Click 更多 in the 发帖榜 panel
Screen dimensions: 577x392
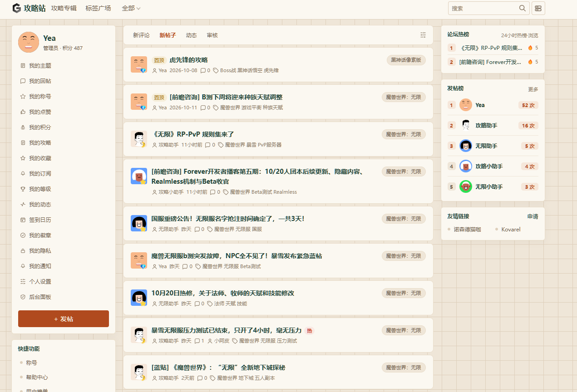pos(533,89)
